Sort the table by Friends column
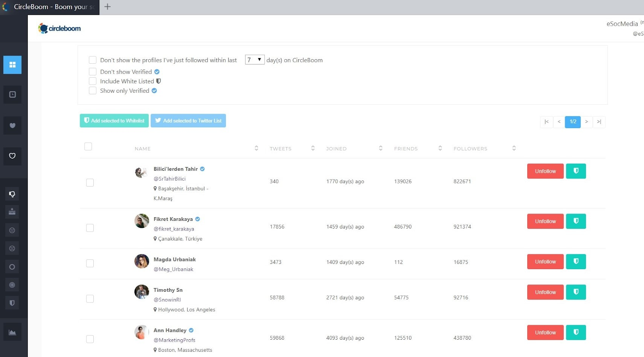The image size is (644, 357). (x=440, y=148)
